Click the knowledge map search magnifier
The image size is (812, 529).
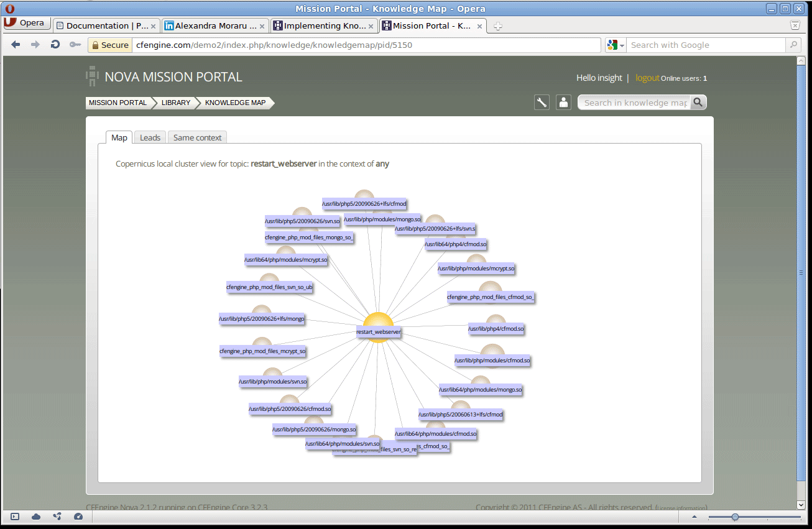point(698,103)
